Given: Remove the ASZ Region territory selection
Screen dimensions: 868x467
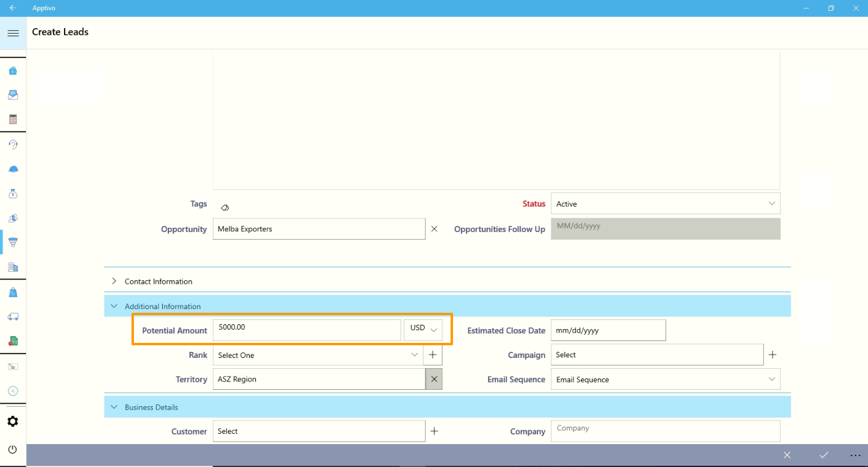Looking at the screenshot, I should click(x=434, y=379).
